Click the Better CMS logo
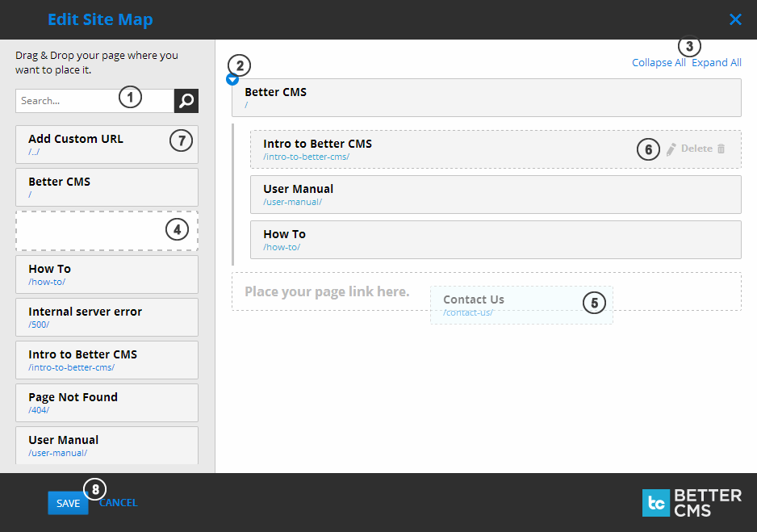The width and height of the screenshot is (757, 532). point(692,503)
